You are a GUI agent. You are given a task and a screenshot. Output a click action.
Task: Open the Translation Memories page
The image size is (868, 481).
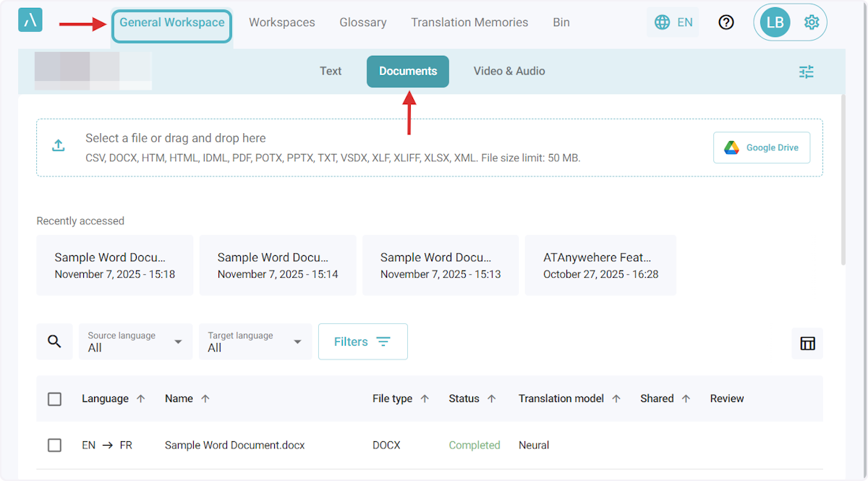pyautogui.click(x=469, y=22)
